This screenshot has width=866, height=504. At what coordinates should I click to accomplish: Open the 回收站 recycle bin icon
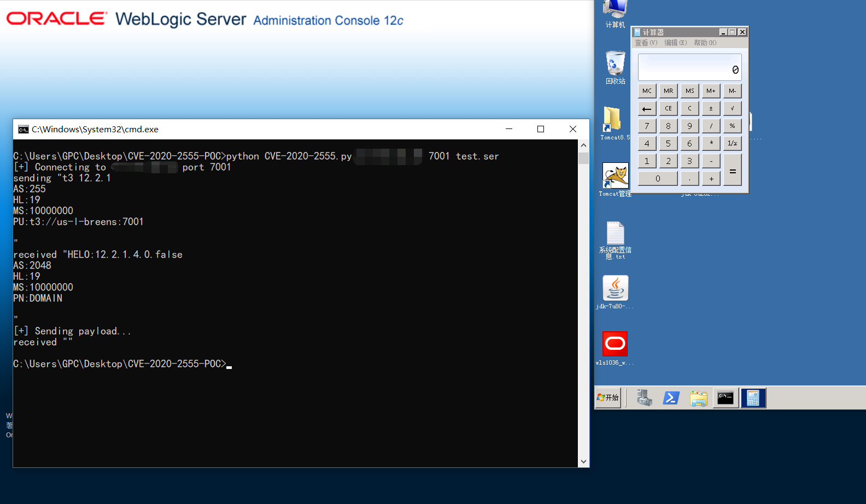click(x=615, y=68)
